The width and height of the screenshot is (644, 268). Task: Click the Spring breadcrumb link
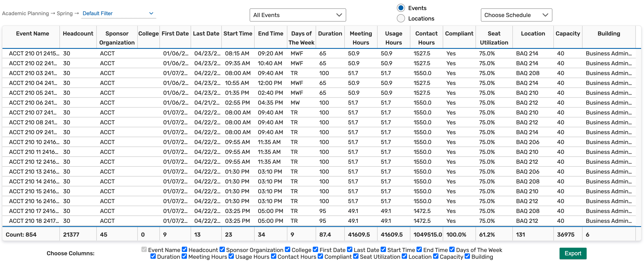65,14
